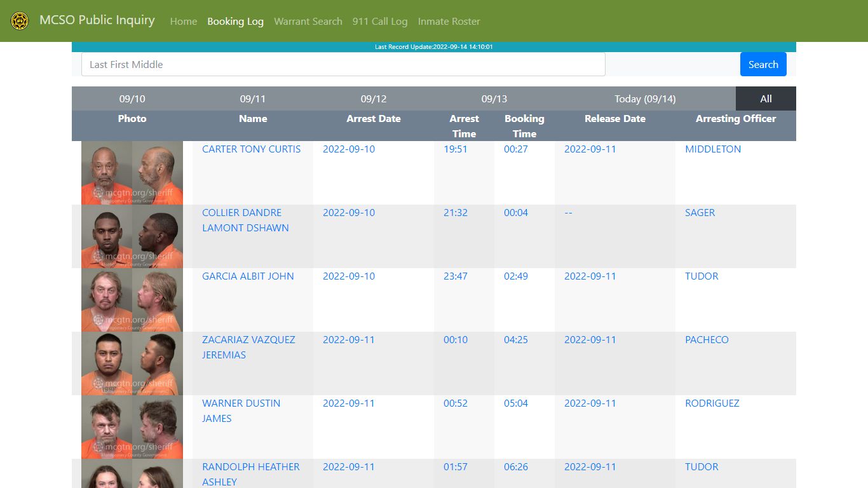Click Carter's arrest date 2022-09-10
The image size is (868, 488).
click(349, 149)
